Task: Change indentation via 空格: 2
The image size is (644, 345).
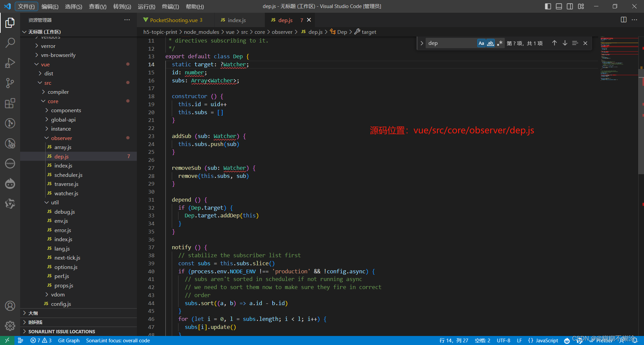Action: click(483, 340)
